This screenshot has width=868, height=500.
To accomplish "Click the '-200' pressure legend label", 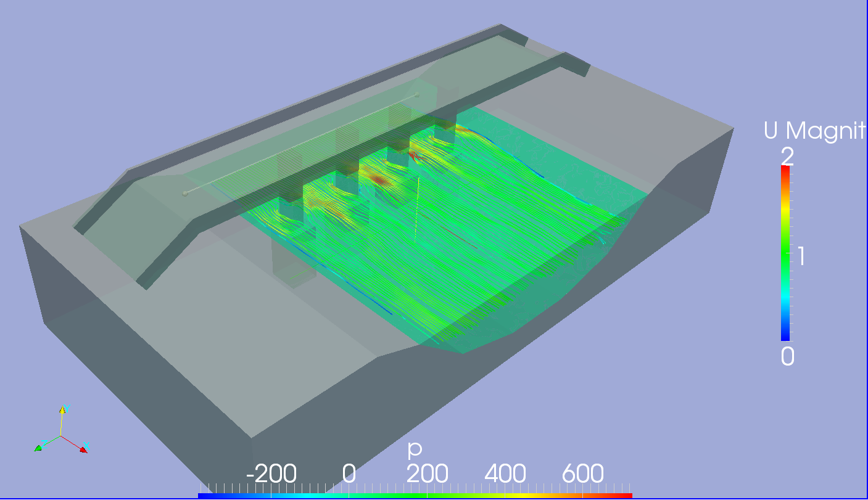I will 271,474.
